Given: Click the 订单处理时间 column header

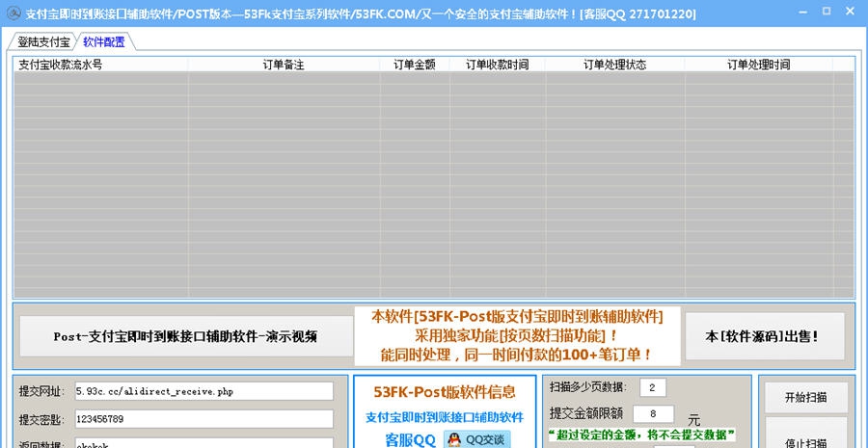Looking at the screenshot, I should point(758,65).
